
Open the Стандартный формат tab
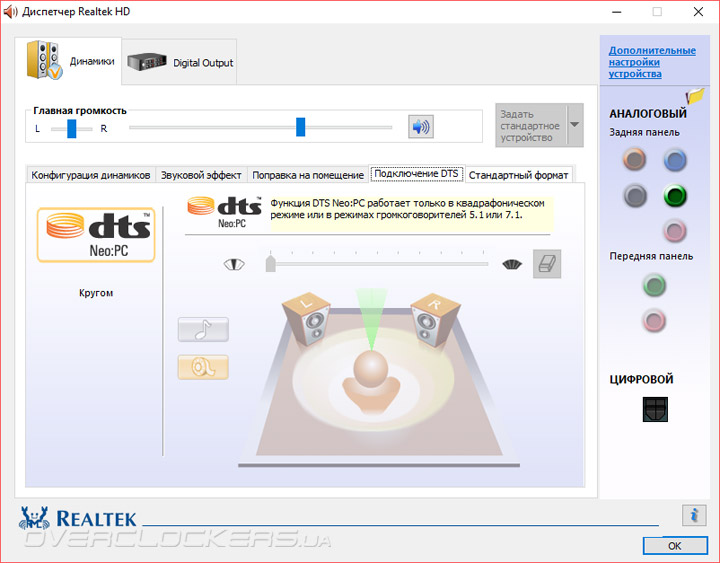click(518, 175)
